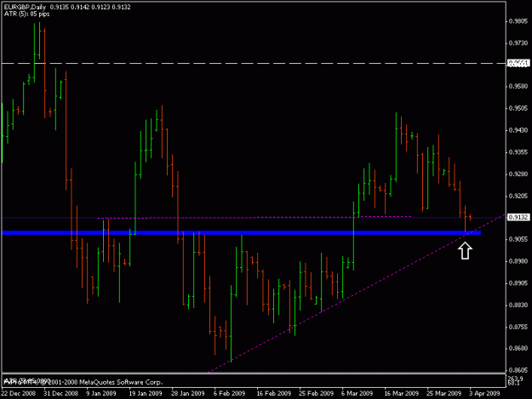Click the 0.8605 price axis label
532x399 pixels.
click(x=518, y=370)
